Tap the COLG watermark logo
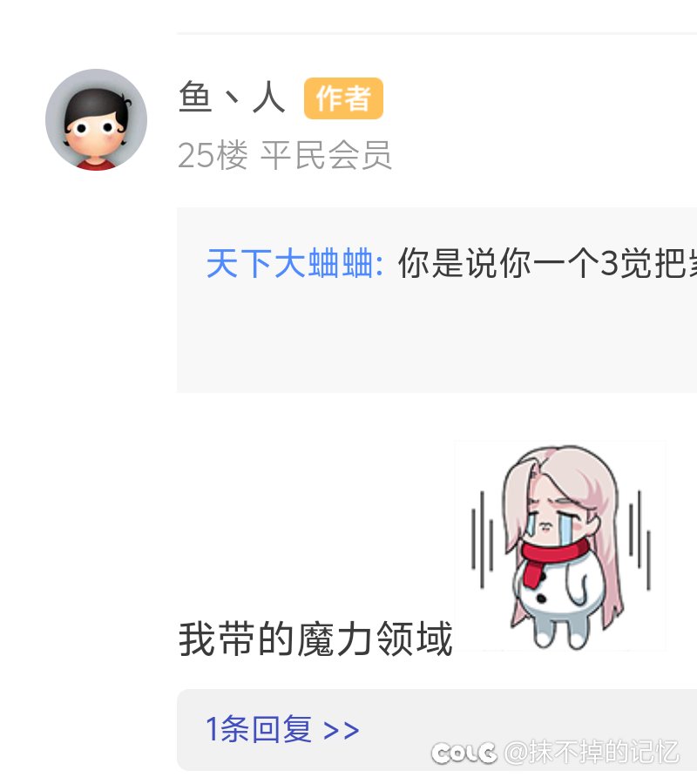Screen dimensions: 697x784 pyautogui.click(x=464, y=753)
